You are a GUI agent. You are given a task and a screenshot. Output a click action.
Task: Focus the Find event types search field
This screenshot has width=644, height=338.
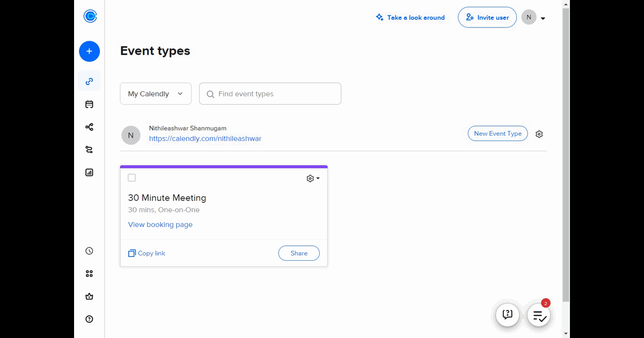coord(270,94)
